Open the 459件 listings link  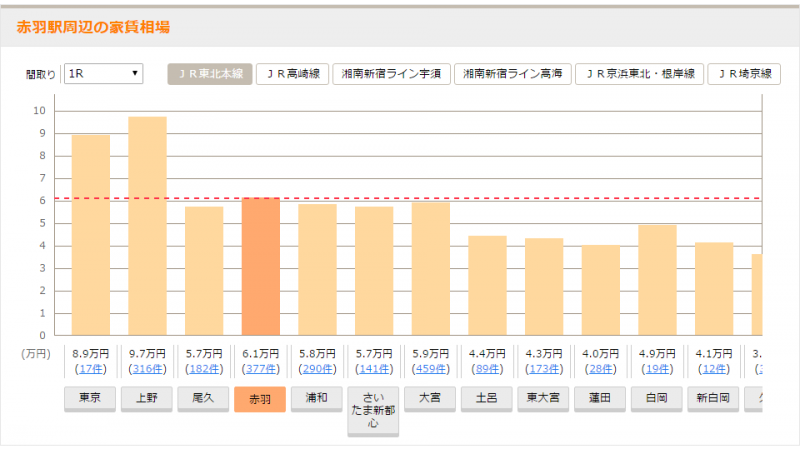point(430,369)
